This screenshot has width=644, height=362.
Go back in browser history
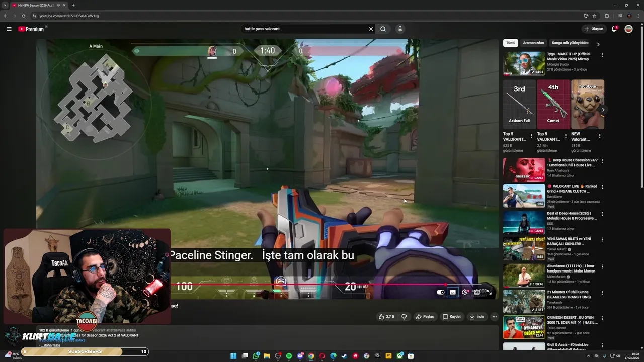tap(6, 16)
